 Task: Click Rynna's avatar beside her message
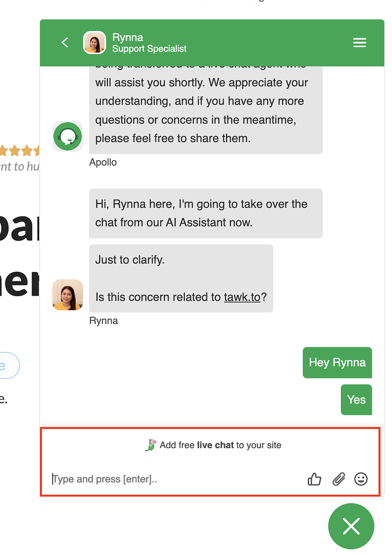(x=68, y=295)
